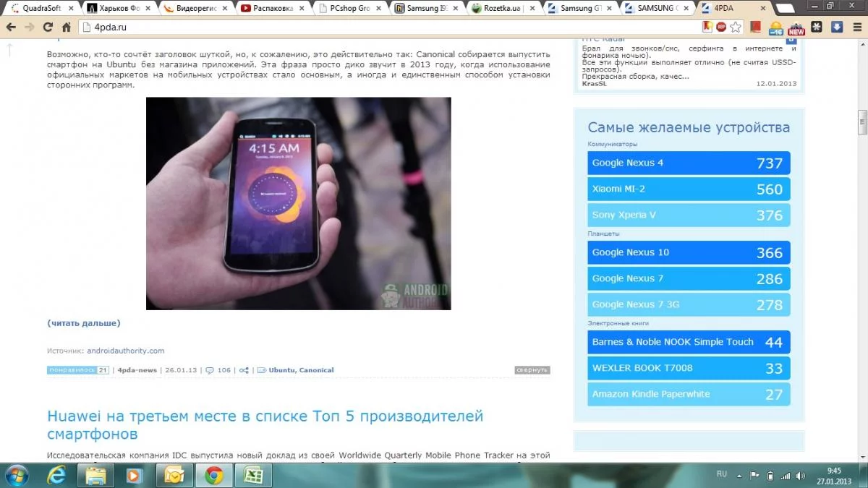Click the orange icon left of ABP in the address bar
Screen dimensions: 868x488
pos(708,27)
